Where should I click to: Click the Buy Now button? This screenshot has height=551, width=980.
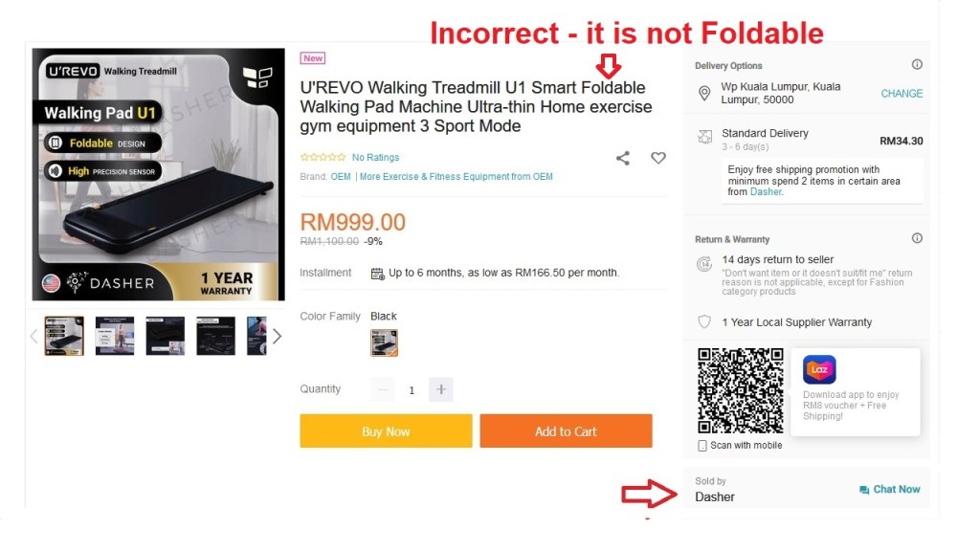point(386,431)
